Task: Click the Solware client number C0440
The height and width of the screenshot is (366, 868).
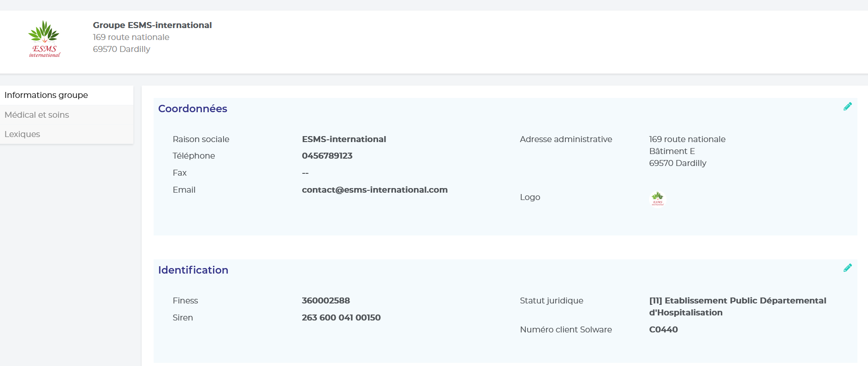Action: coord(663,330)
